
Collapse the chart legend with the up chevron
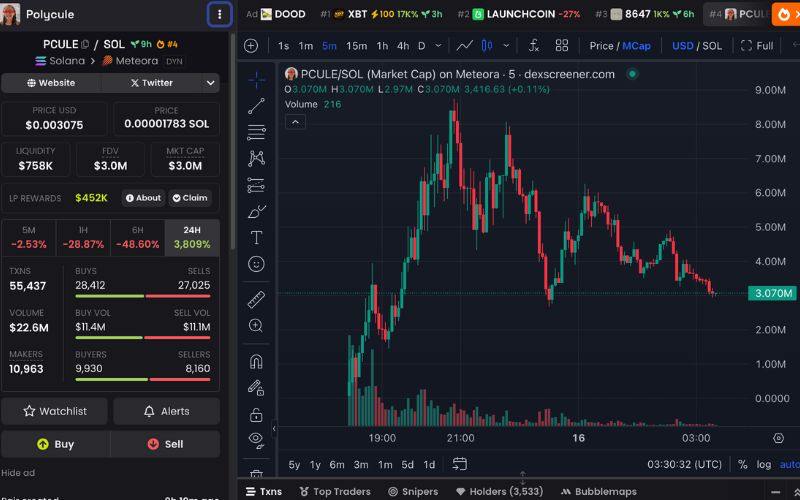point(295,122)
